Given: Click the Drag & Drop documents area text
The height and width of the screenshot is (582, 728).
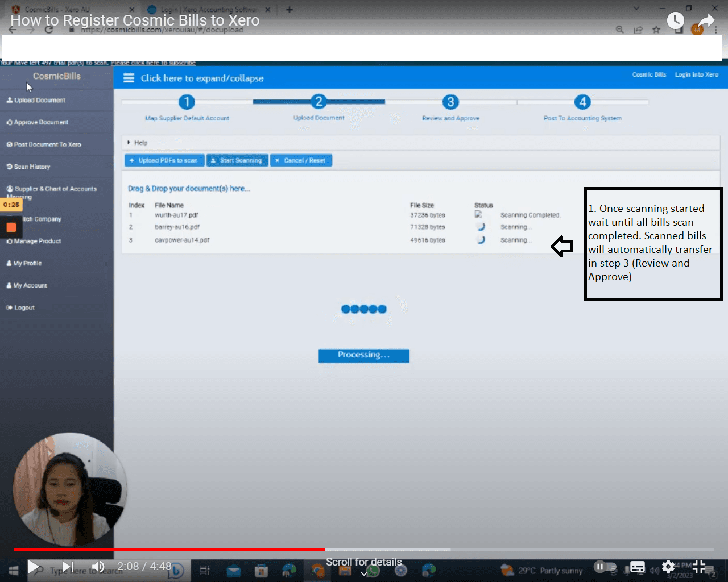Looking at the screenshot, I should click(189, 188).
